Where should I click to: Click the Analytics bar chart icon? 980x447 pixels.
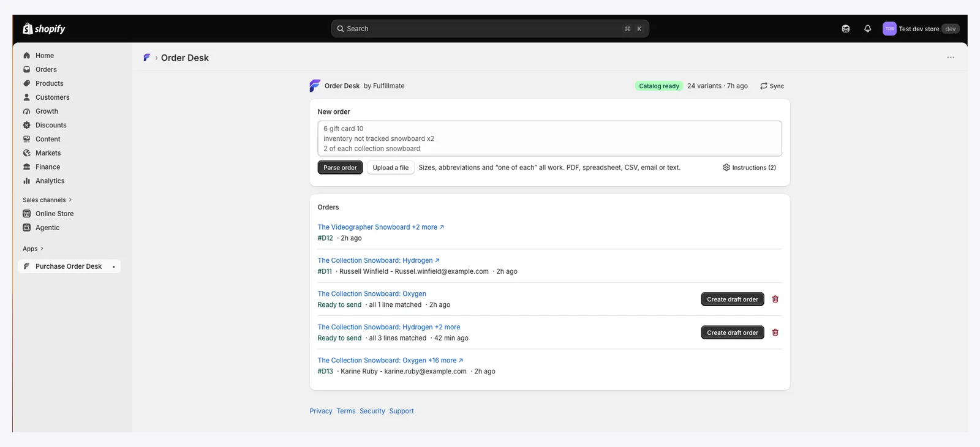click(x=26, y=181)
